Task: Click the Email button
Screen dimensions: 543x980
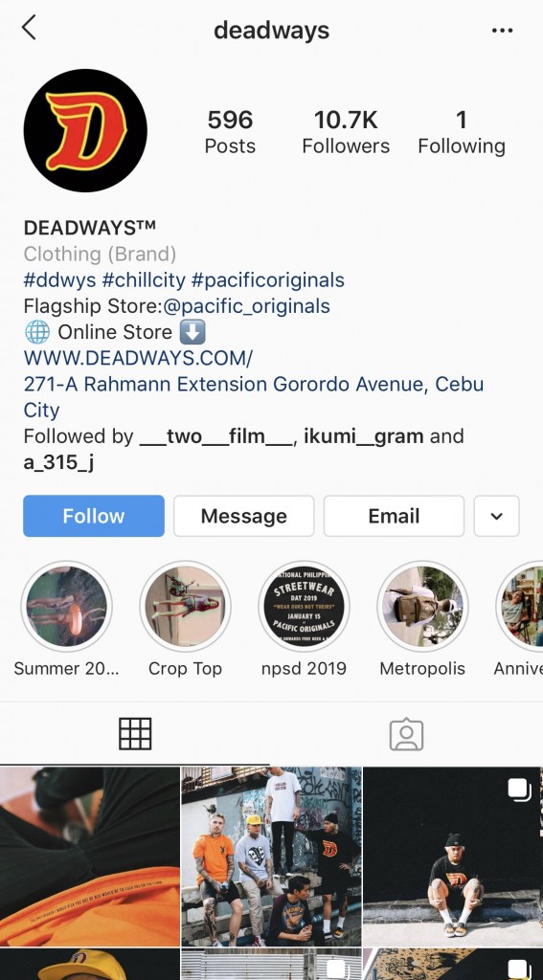Action: tap(395, 516)
